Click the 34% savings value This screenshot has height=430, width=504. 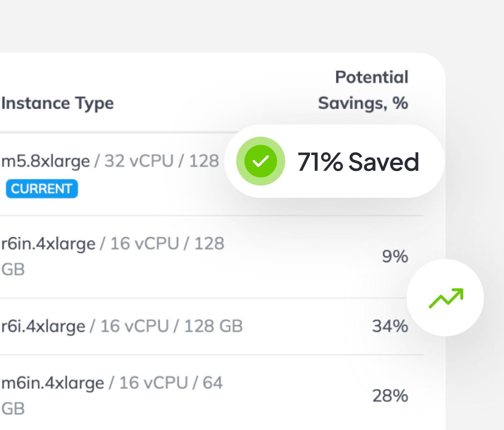click(389, 326)
